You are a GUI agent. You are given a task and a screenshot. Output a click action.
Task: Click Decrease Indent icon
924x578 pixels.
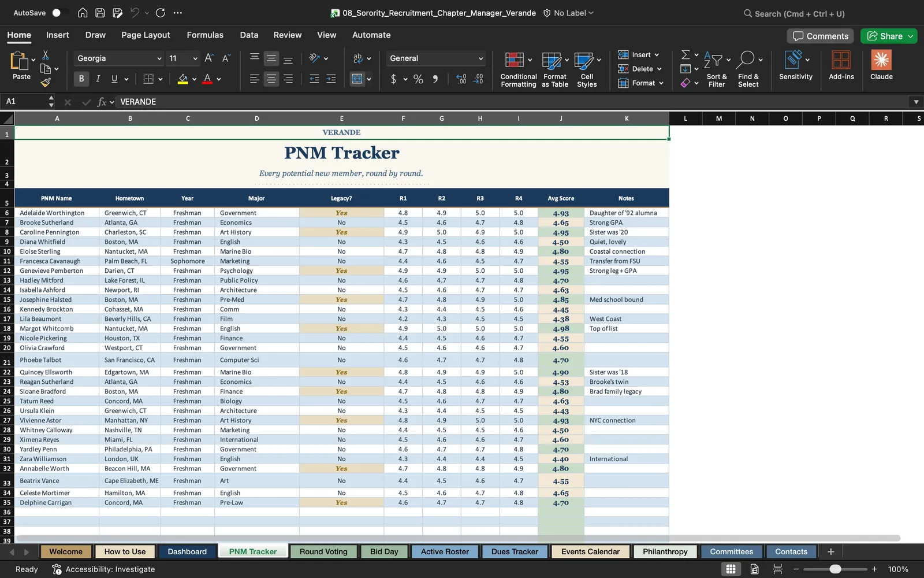click(x=314, y=79)
